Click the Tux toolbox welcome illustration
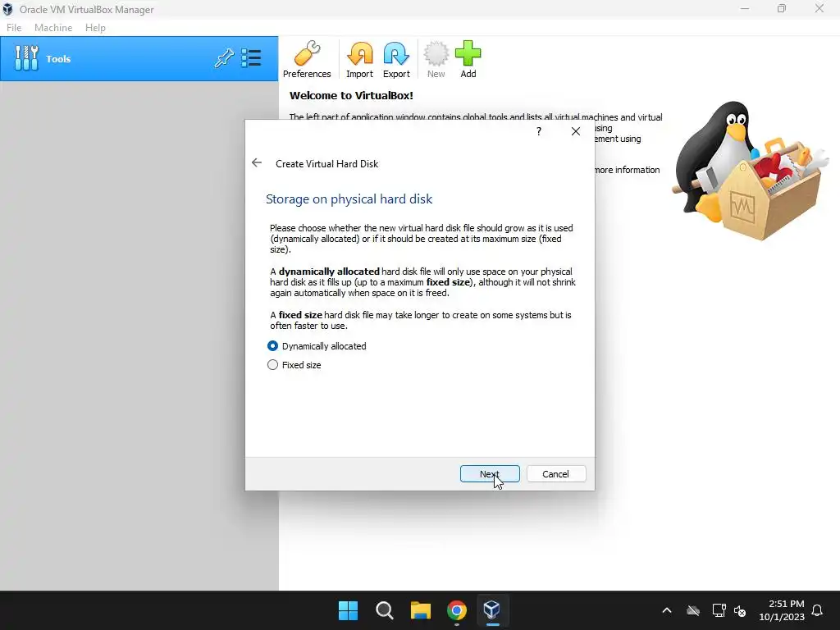Viewport: 840px width, 630px height. (750, 171)
